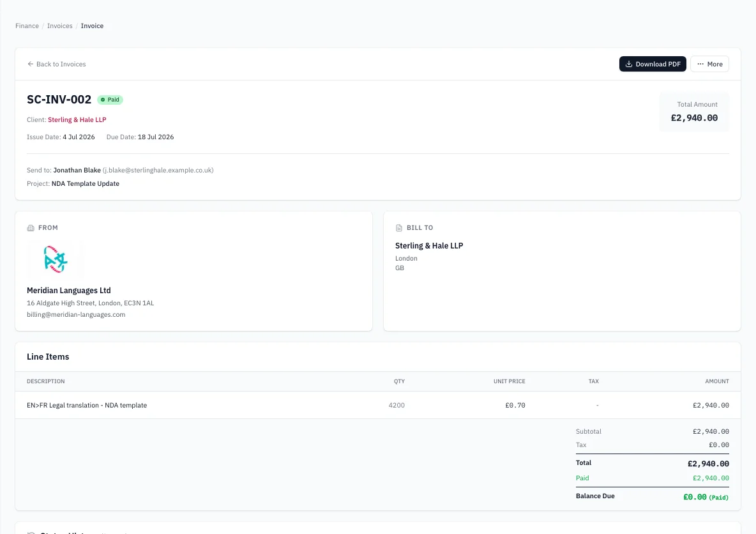Click the green Paid amount £2,940.00
756x534 pixels.
click(711, 478)
